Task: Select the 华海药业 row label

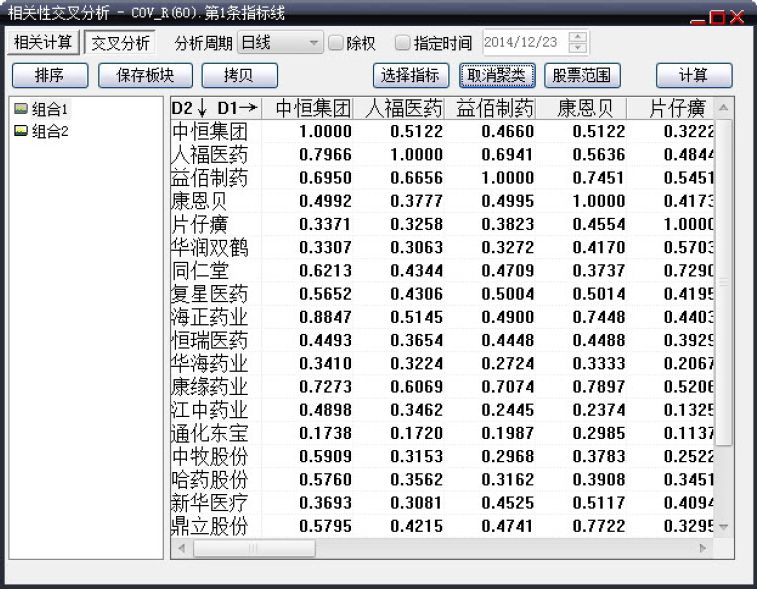Action: pyautogui.click(x=210, y=364)
